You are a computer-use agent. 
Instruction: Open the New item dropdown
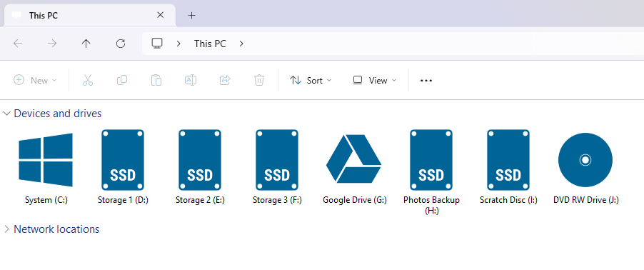click(x=35, y=81)
